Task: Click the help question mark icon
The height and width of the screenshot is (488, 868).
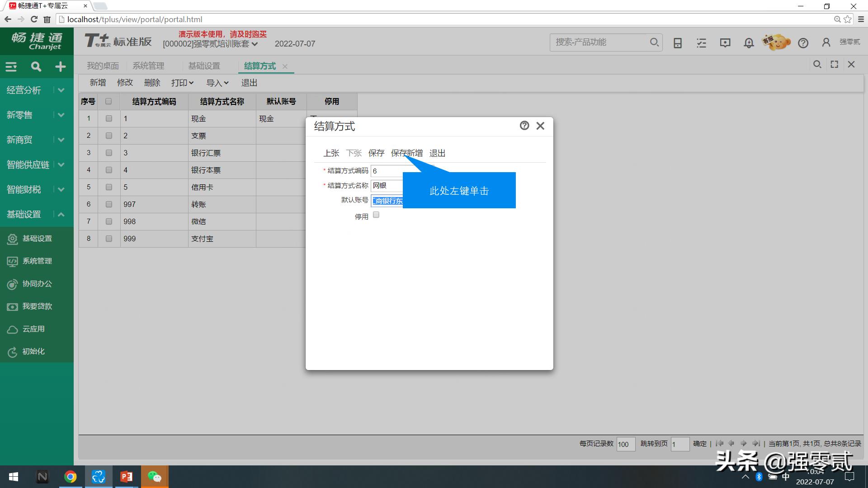Action: pos(803,42)
